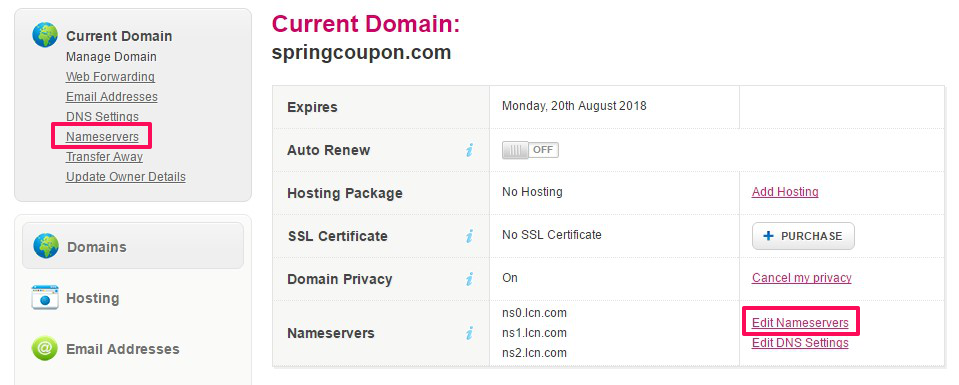This screenshot has width=959, height=385.
Task: Click the Edit DNS Settings link
Action: (801, 343)
